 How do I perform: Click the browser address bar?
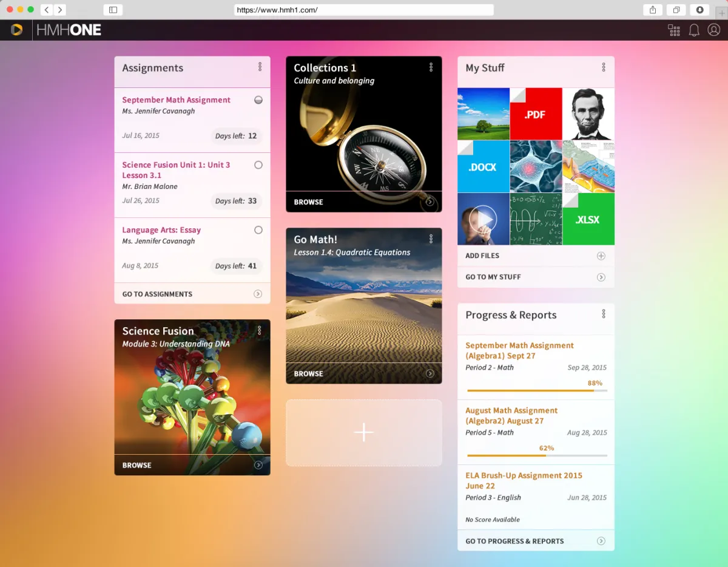click(x=364, y=10)
